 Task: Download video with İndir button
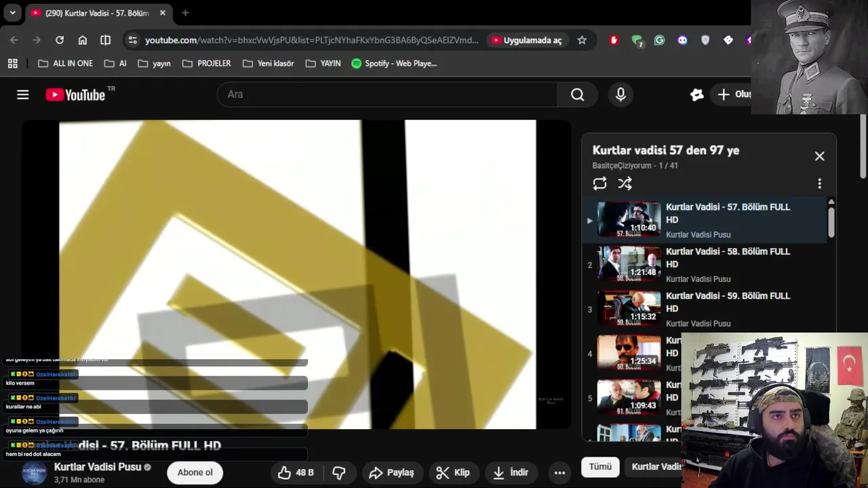511,472
